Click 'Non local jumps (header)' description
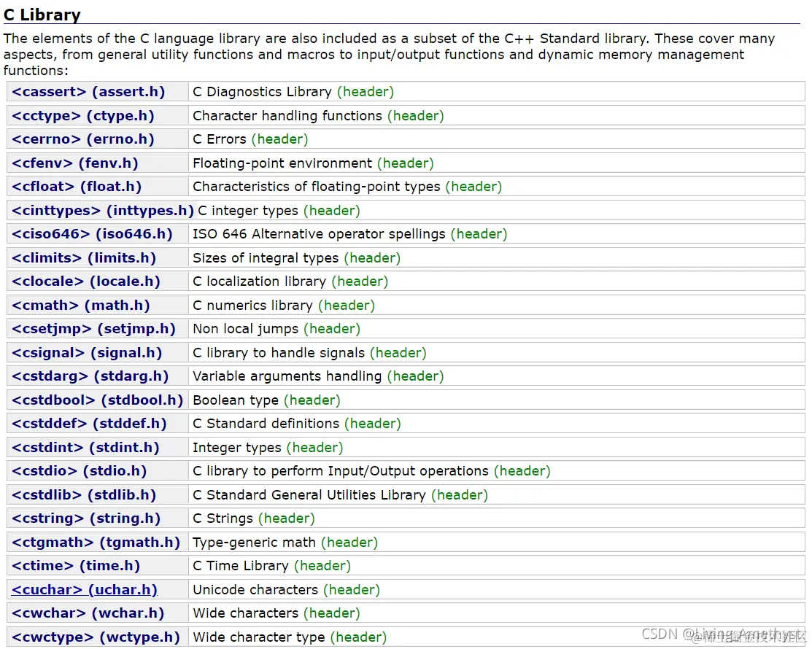This screenshot has height=649, width=812. point(277,329)
